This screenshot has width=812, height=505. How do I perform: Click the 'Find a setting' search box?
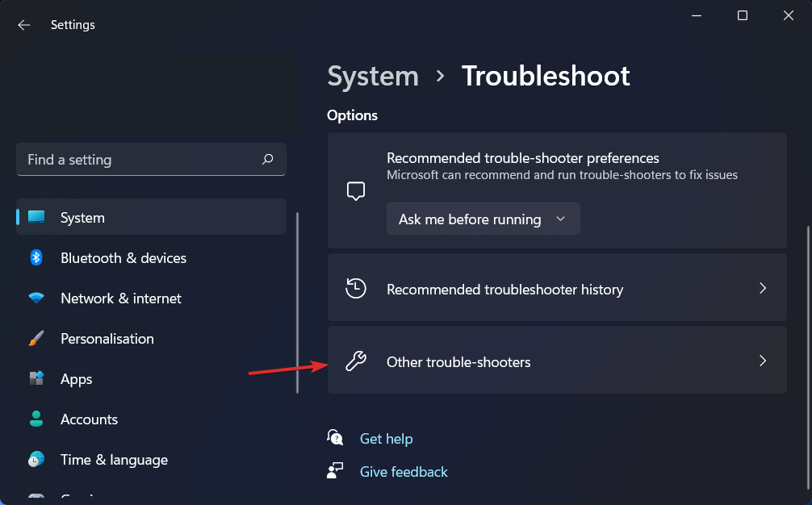click(x=137, y=160)
